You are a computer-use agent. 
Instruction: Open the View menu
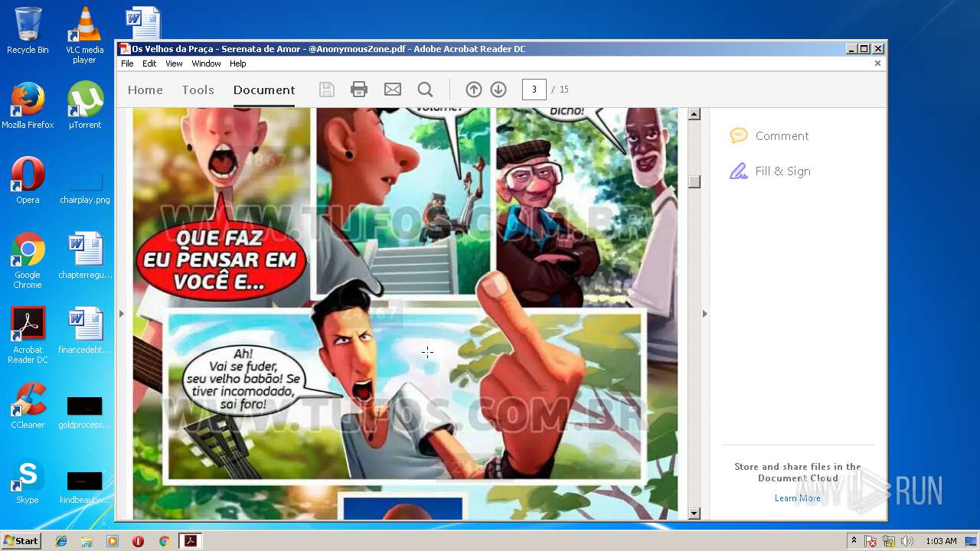point(175,64)
